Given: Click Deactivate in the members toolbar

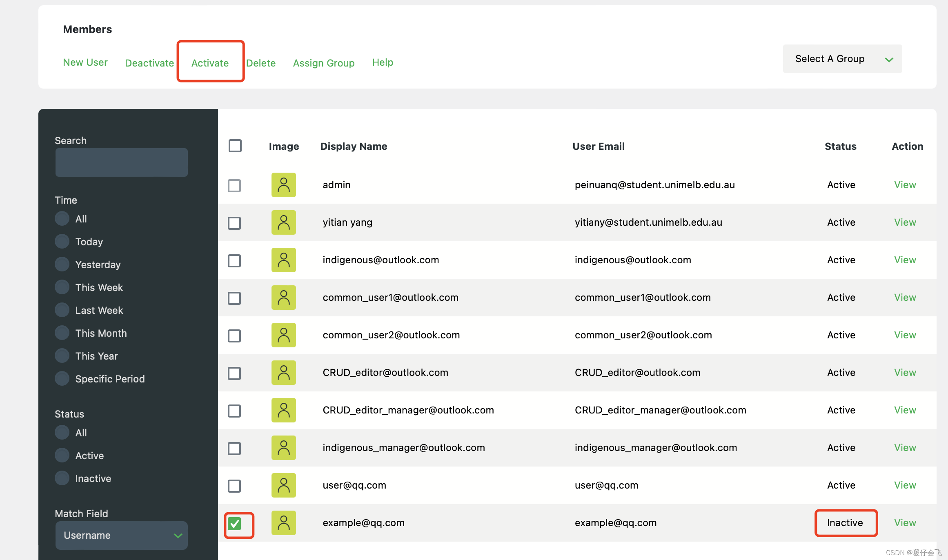Looking at the screenshot, I should 149,63.
